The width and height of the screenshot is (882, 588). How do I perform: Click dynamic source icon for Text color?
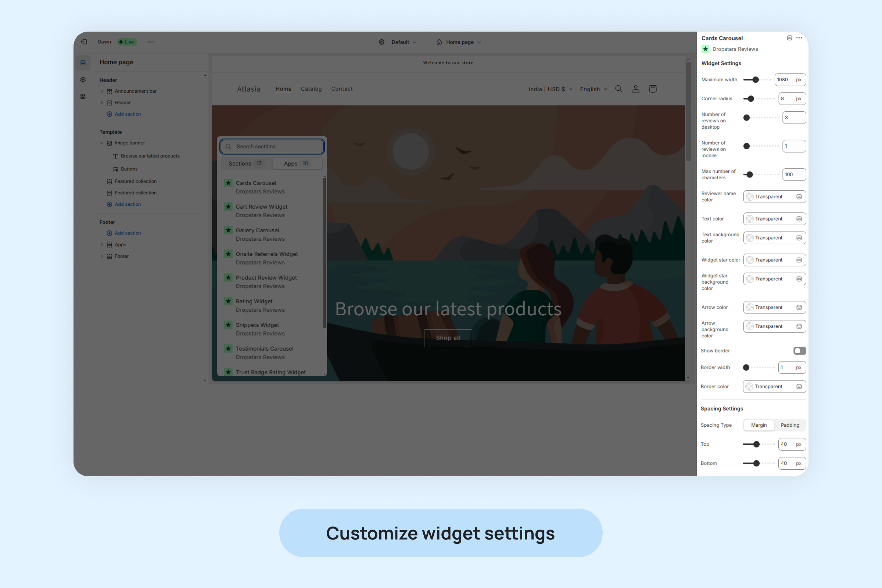[799, 219]
